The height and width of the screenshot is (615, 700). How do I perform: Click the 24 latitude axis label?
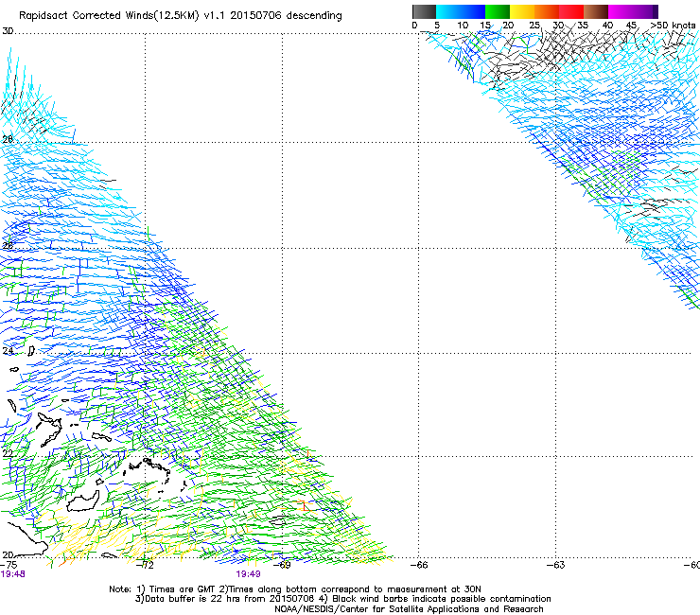click(8, 351)
